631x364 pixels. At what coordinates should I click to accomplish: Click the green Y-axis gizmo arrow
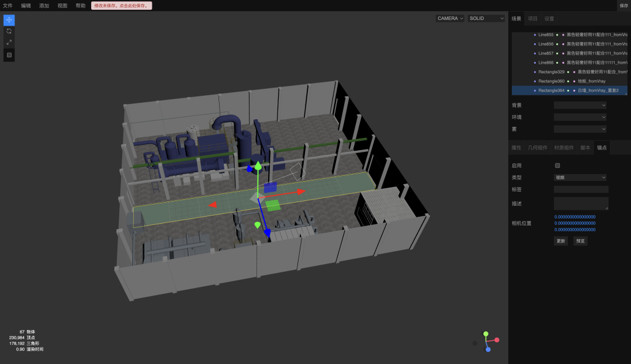258,167
